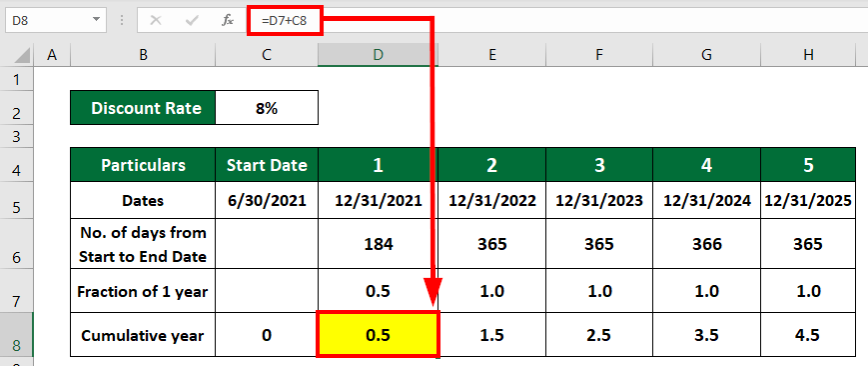Click the Start Date header cell

(x=267, y=165)
